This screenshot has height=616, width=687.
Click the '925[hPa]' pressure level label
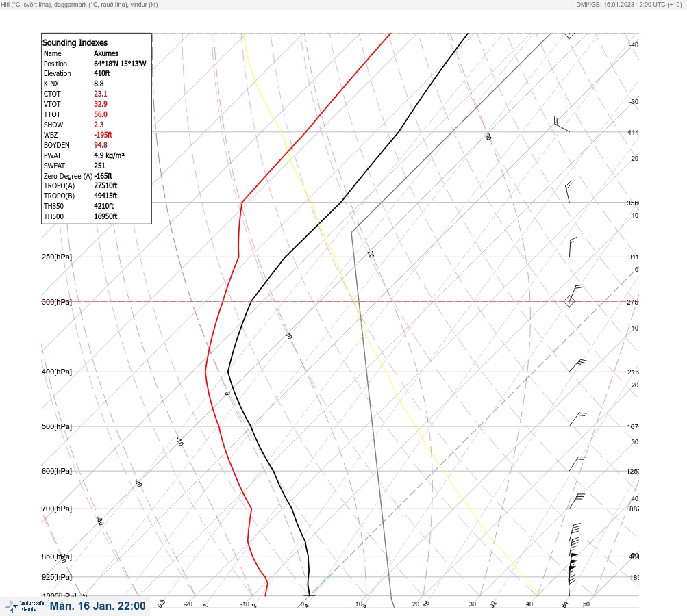tap(57, 577)
